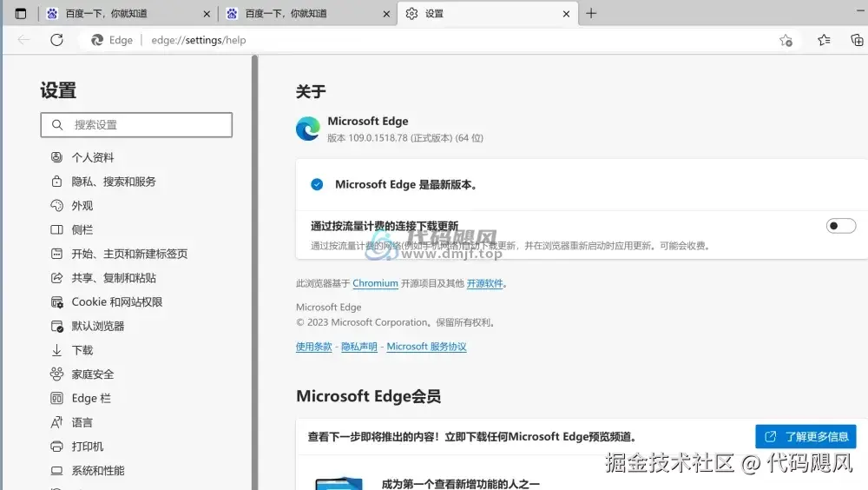Refresh the settings page
This screenshot has height=490, width=868.
coord(56,40)
